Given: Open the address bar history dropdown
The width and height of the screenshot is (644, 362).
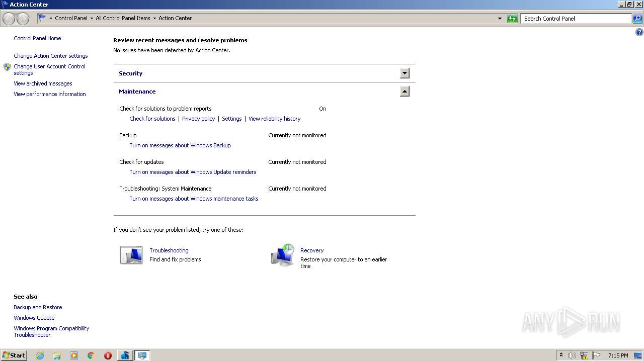Looking at the screenshot, I should [500, 19].
